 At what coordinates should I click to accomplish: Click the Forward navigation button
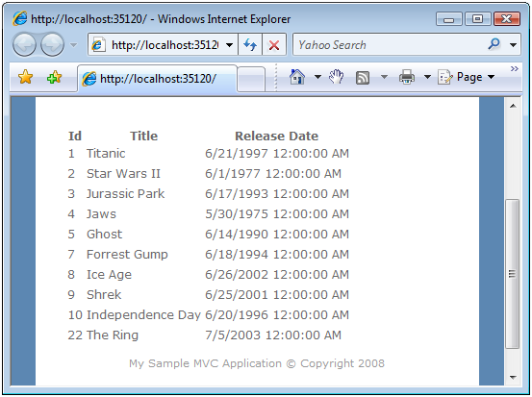(x=52, y=45)
